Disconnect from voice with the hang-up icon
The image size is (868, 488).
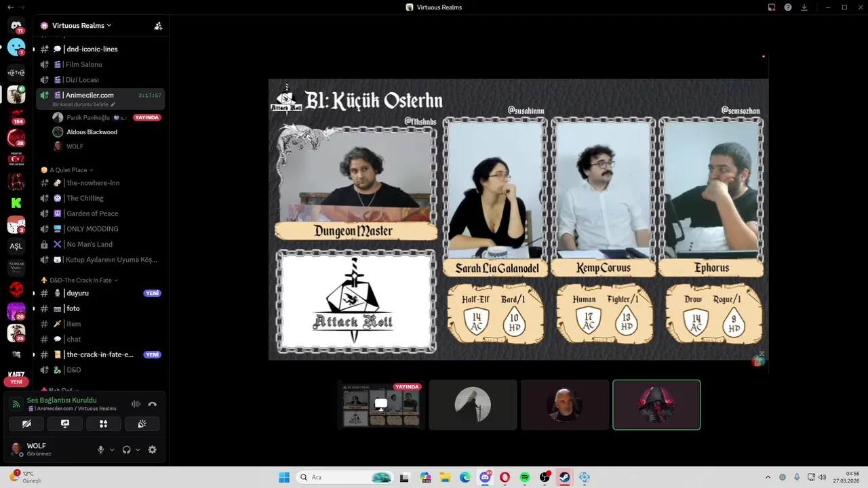[152, 404]
